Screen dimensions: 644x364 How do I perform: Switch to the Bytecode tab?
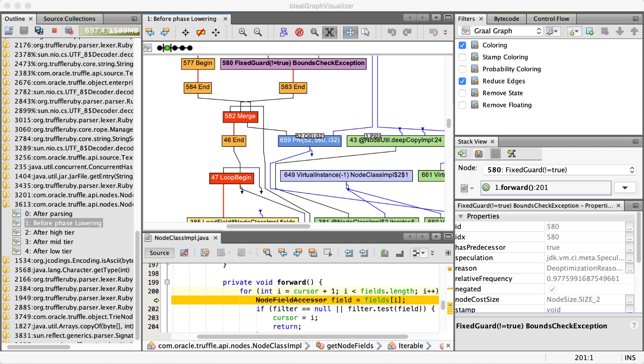(506, 19)
